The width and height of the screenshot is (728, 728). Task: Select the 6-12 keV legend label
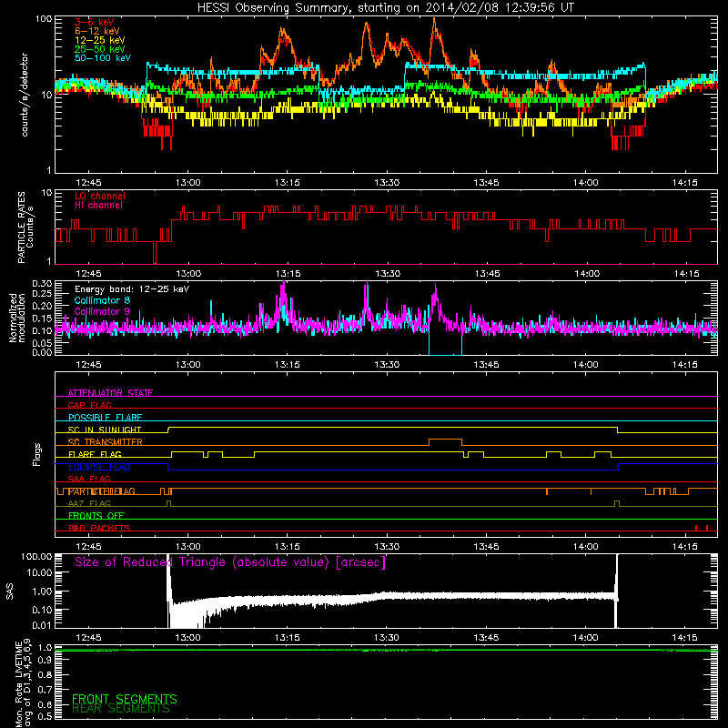coord(97,31)
